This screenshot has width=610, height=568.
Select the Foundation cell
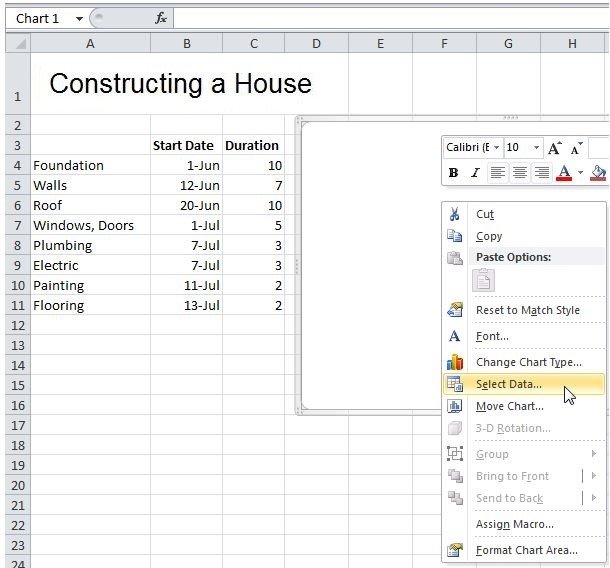90,165
